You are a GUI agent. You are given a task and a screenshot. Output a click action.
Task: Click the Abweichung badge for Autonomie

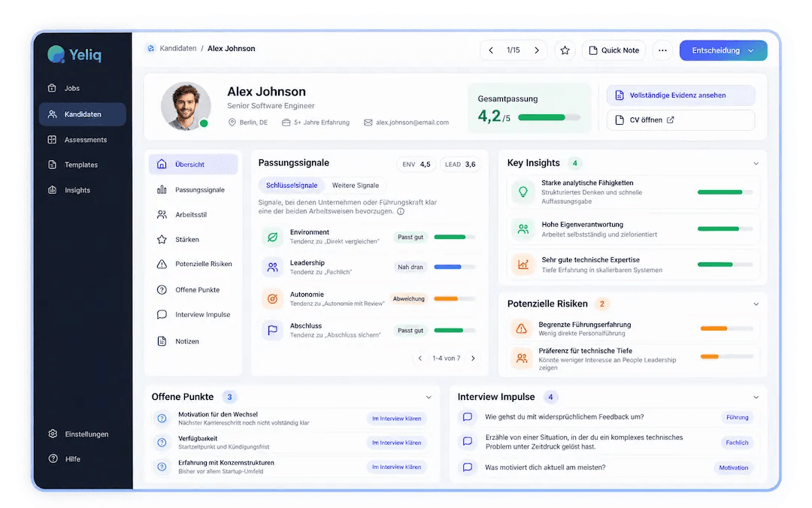click(408, 299)
